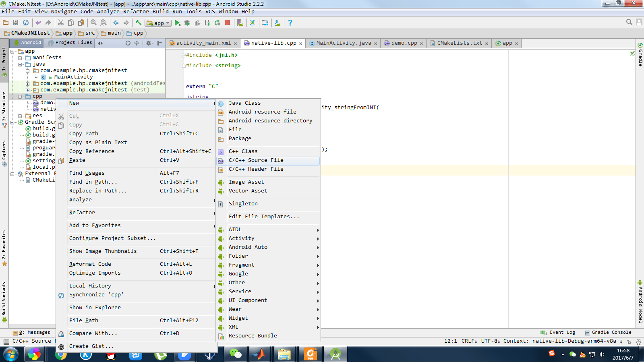
Task: Click the Collapse All icon in Project panel
Action: click(137, 43)
